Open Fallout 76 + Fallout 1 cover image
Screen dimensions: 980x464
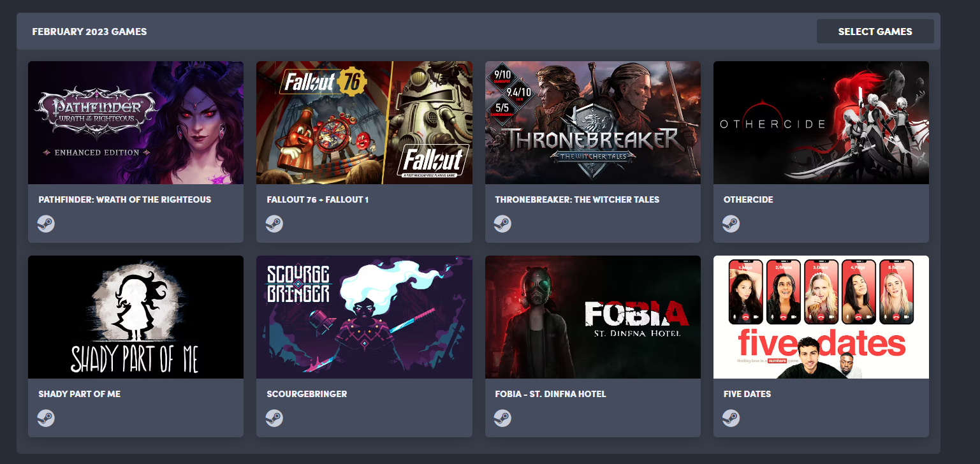(x=364, y=122)
